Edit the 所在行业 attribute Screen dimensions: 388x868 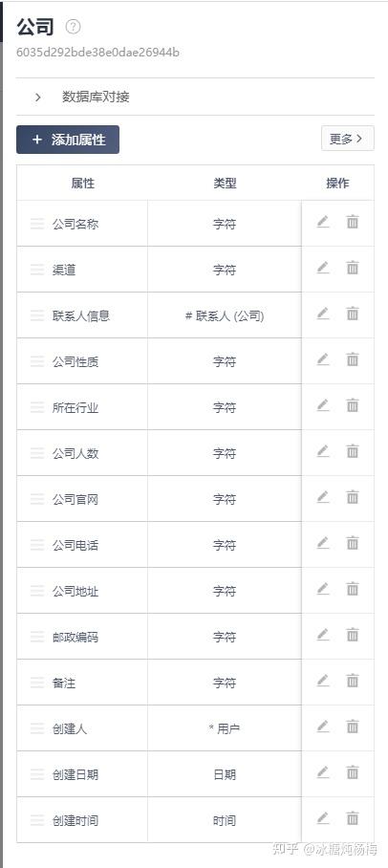pyautogui.click(x=323, y=405)
